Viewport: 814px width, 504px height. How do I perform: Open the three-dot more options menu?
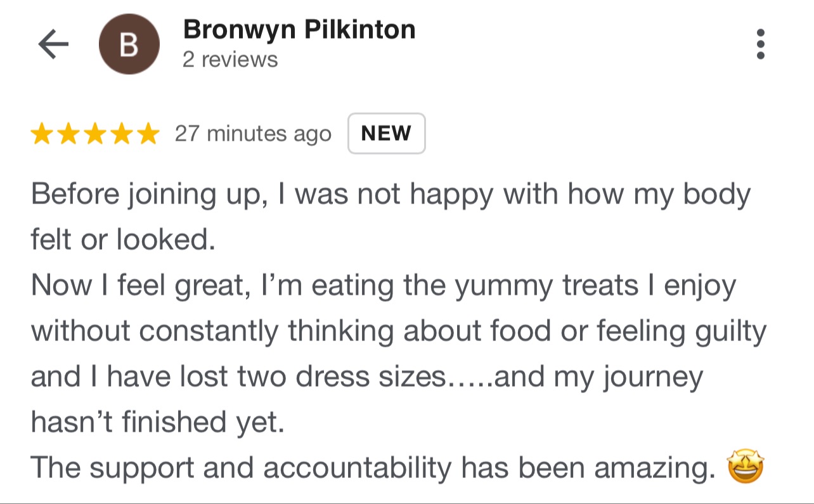pyautogui.click(x=761, y=44)
